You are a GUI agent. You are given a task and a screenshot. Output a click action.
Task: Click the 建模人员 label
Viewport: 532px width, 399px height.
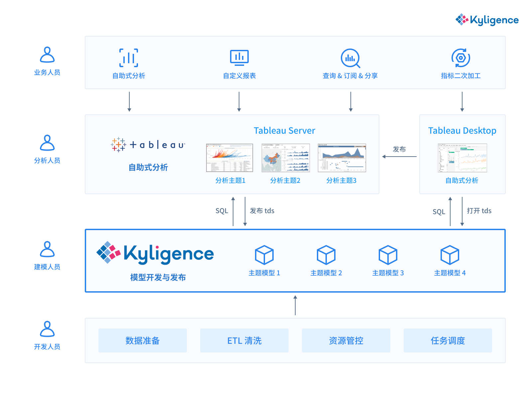[47, 267]
